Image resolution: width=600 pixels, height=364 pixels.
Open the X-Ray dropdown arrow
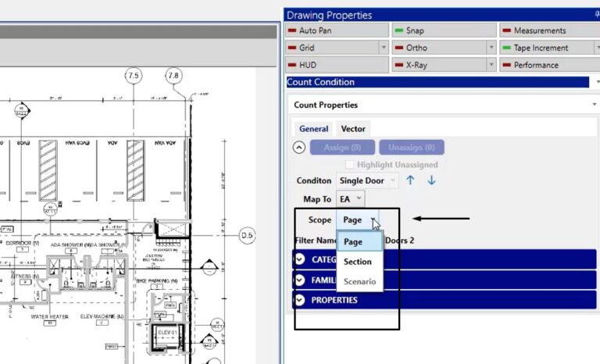(x=491, y=65)
